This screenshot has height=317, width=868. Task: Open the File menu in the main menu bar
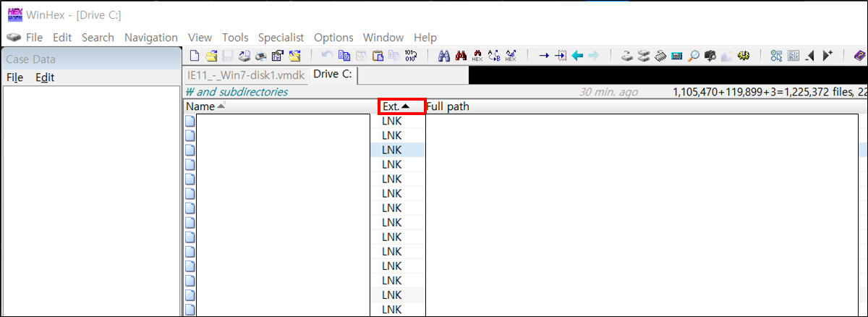[x=34, y=37]
